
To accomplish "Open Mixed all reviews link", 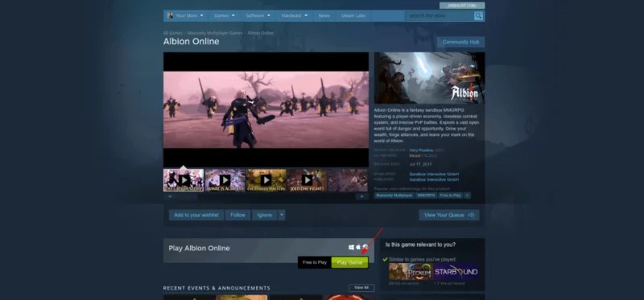I will coord(415,156).
